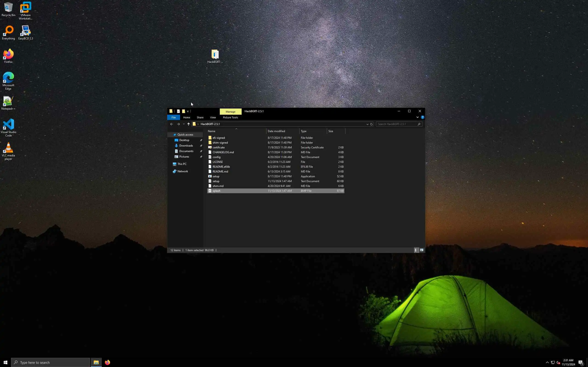Screen dimensions: 588x367
Task: Click the Search HackBGRT-2.5.1 field
Action: tap(397, 124)
